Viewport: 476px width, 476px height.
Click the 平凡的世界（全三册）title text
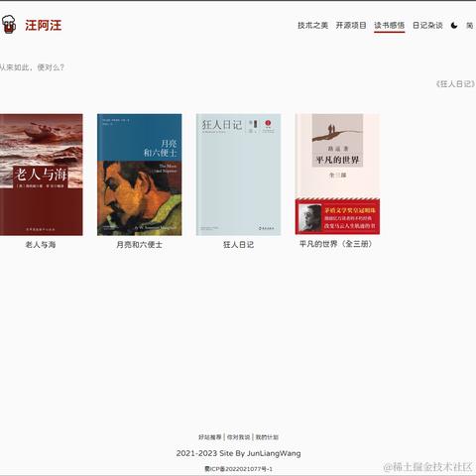click(336, 244)
